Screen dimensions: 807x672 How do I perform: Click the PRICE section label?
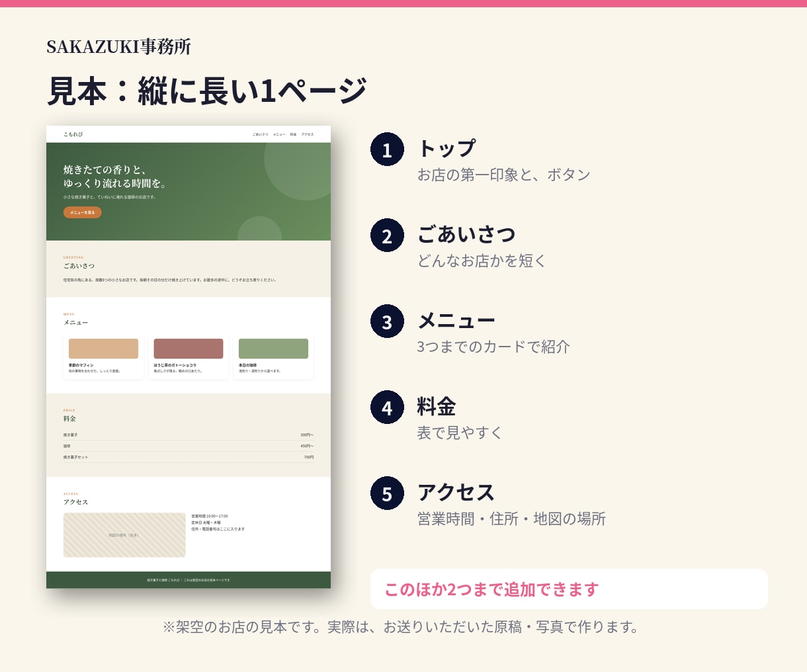pyautogui.click(x=69, y=410)
